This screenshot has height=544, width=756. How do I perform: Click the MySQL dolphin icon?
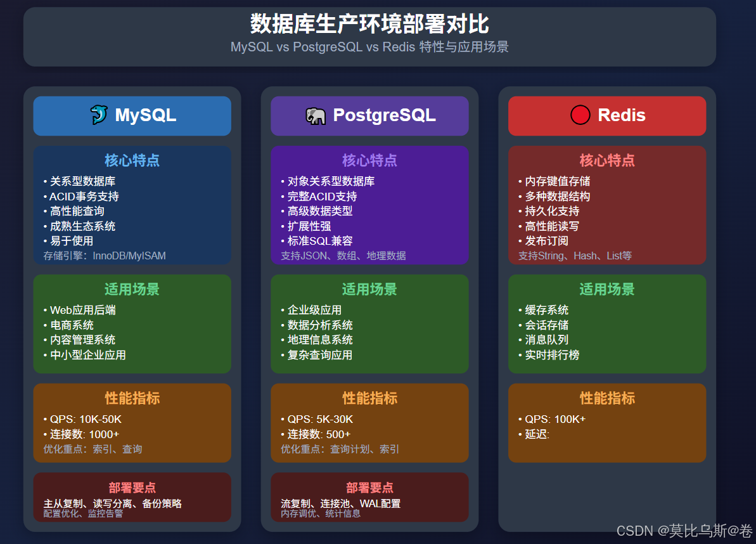coord(99,115)
